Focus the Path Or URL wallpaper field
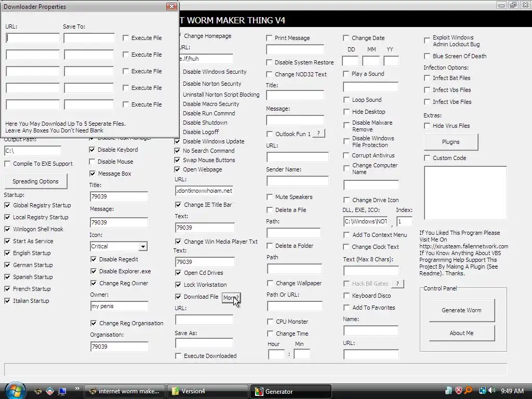The height and width of the screenshot is (399, 532). pos(295,307)
